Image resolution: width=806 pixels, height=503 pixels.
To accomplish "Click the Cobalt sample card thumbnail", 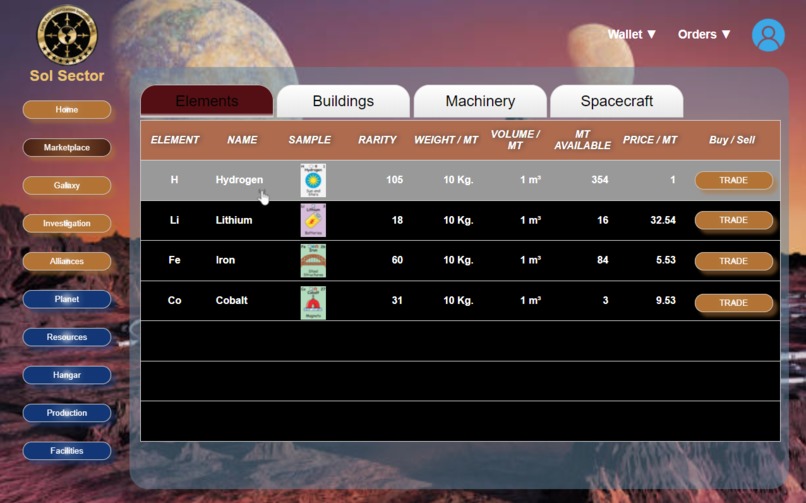I will click(x=313, y=303).
